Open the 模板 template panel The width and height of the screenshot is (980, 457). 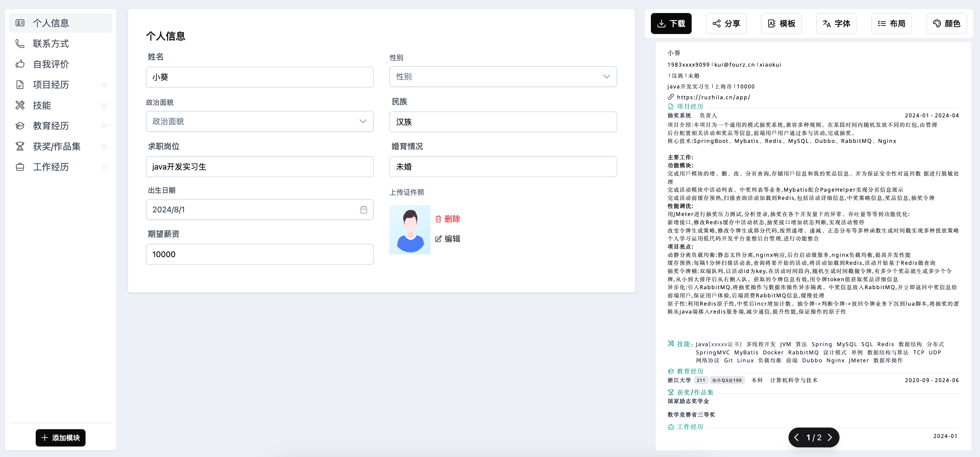781,23
